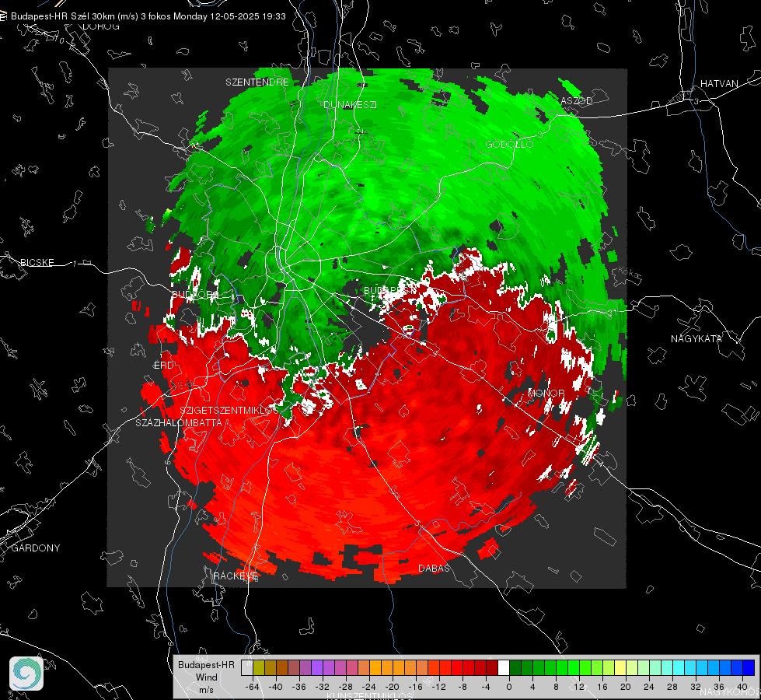This screenshot has height=700, width=761.
Task: Click the -24 value on the legend scale
Action: click(x=369, y=687)
